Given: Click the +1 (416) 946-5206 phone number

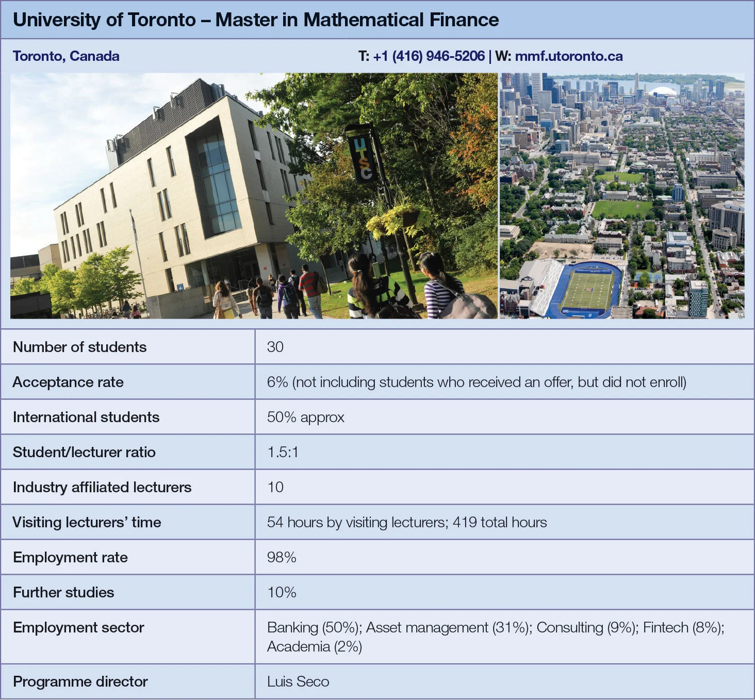Looking at the screenshot, I should click(429, 56).
